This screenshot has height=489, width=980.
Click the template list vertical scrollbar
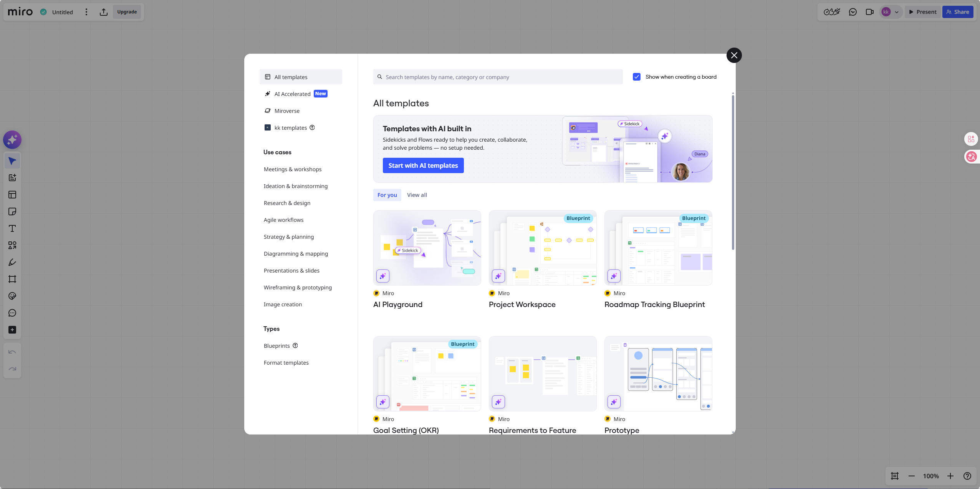pyautogui.click(x=733, y=172)
